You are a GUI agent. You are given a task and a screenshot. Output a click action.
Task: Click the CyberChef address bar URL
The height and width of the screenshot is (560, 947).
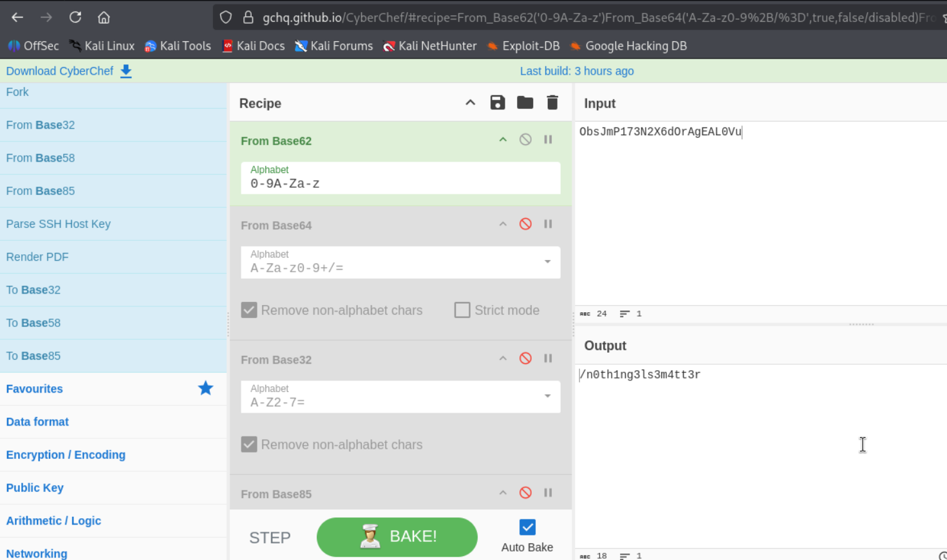pyautogui.click(x=599, y=17)
